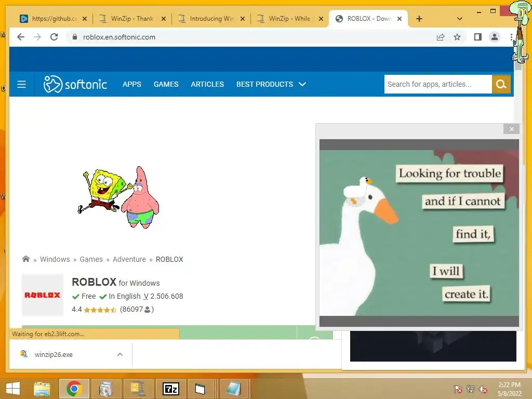Open the 7-Zip taskbar icon
Screen dimensions: 532x399
(170, 389)
